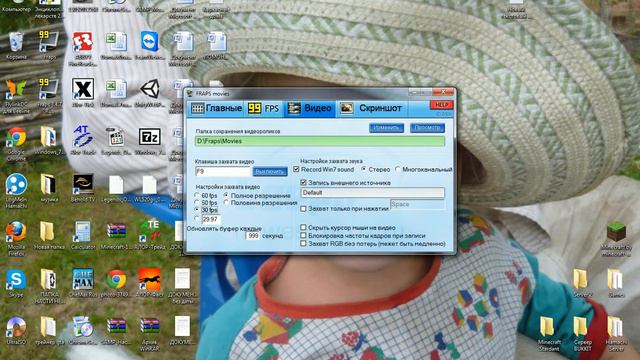
Task: Launch the Mozilla Firefox shortcut
Action: pyautogui.click(x=16, y=233)
